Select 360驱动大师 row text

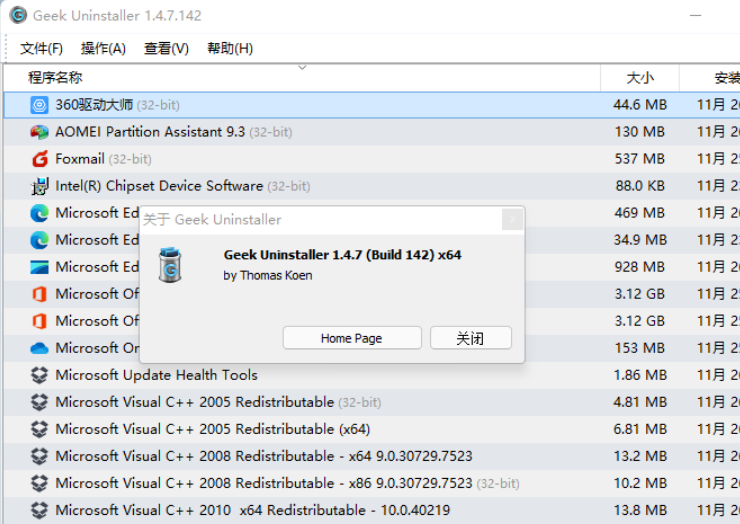coord(117,105)
